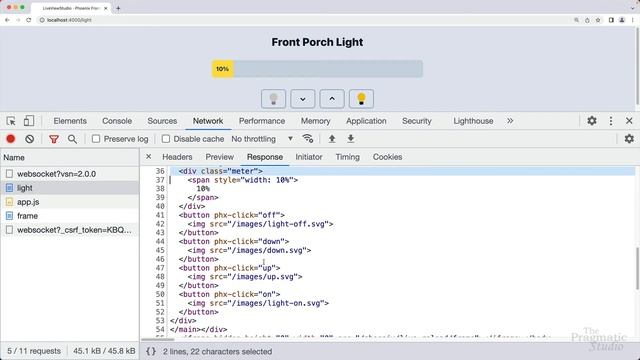The width and height of the screenshot is (640, 360).
Task: Open browser zoom magnifier icon
Action: 576,20
